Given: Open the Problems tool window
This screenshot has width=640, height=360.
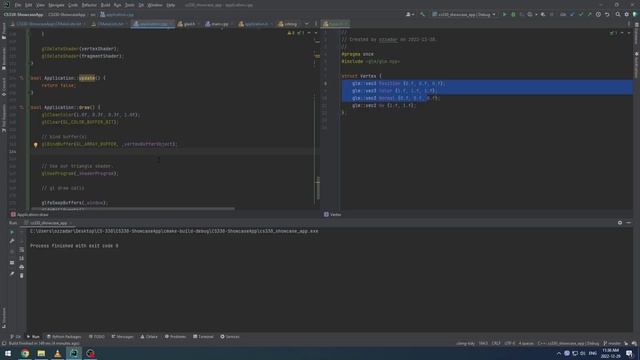Looking at the screenshot, I should tap(175, 337).
